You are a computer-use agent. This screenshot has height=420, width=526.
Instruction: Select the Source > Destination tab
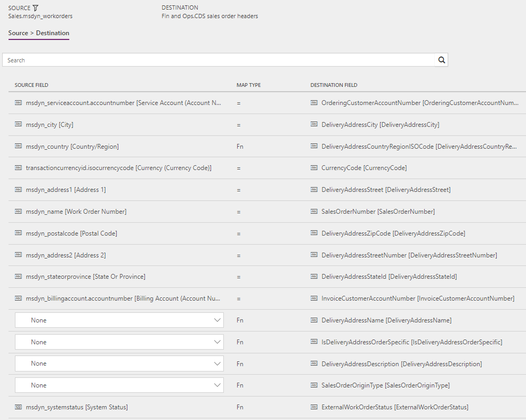[x=38, y=33]
